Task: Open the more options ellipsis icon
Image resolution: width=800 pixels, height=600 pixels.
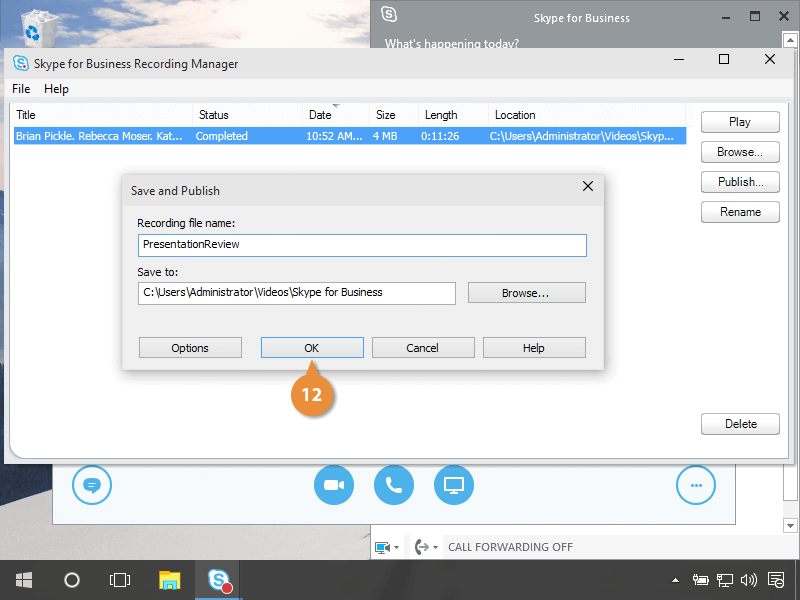Action: [x=696, y=486]
